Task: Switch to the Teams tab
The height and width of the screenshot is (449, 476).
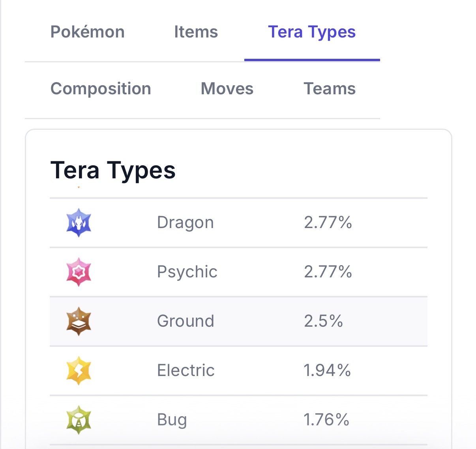Action: tap(330, 89)
